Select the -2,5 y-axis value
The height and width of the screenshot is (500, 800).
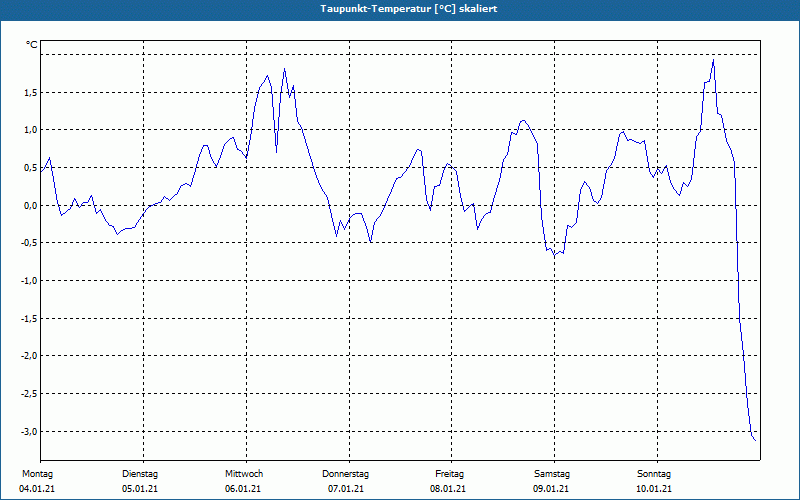click(x=29, y=393)
